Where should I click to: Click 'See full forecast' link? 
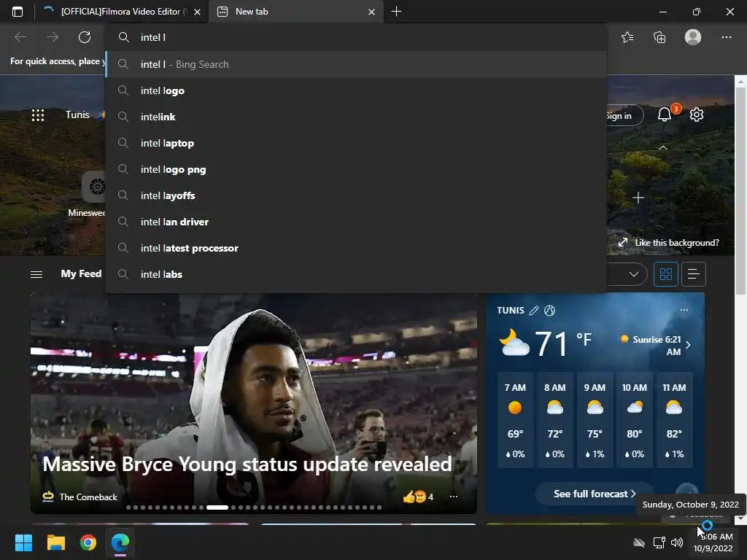tap(594, 494)
